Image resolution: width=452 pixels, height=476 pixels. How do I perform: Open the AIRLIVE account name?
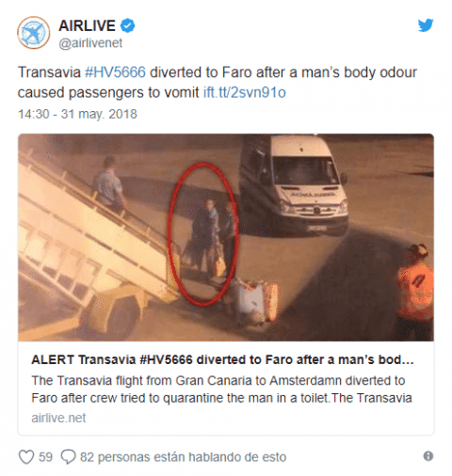click(x=87, y=25)
